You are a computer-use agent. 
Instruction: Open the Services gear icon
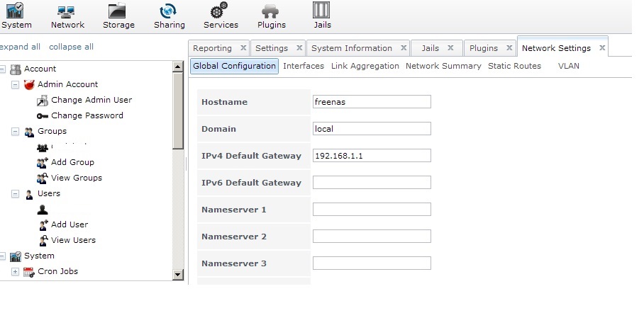[x=219, y=10]
